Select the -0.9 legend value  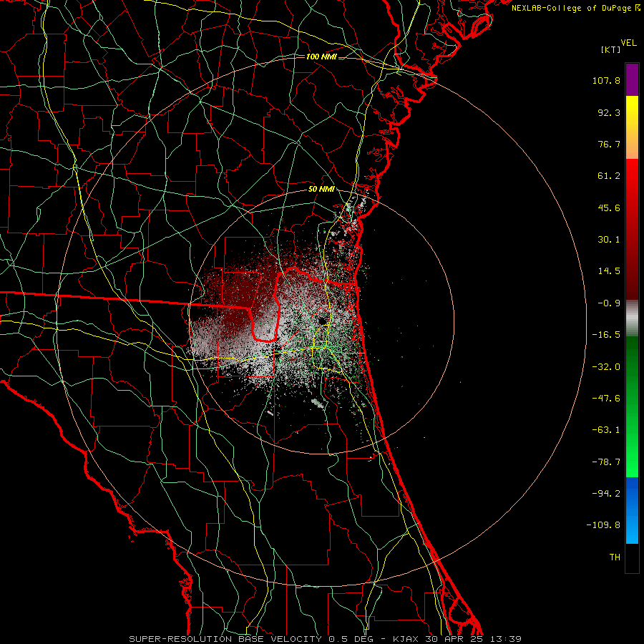pyautogui.click(x=609, y=303)
